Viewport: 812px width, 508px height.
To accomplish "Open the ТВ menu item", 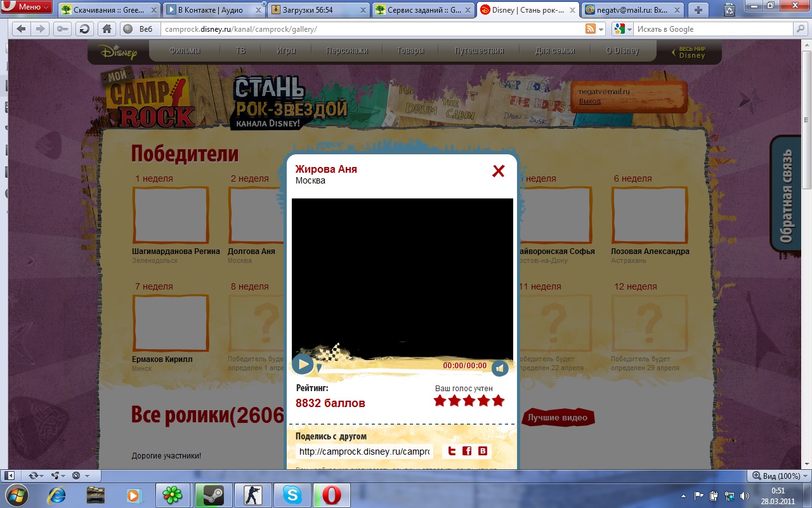I will coord(240,51).
